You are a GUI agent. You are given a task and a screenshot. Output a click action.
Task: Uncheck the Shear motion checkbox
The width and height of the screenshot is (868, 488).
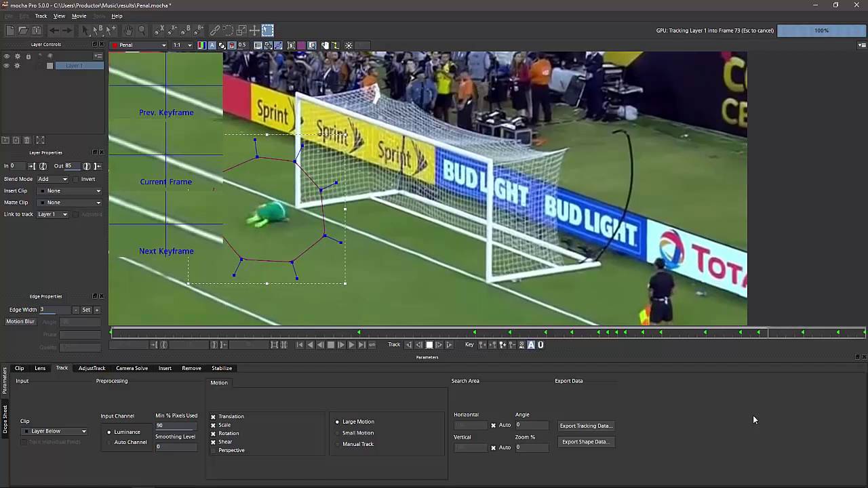pos(213,442)
